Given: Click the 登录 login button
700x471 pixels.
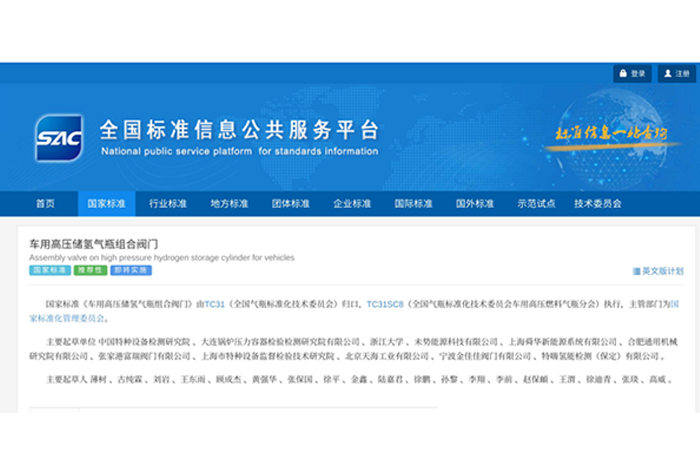Looking at the screenshot, I should click(632, 74).
